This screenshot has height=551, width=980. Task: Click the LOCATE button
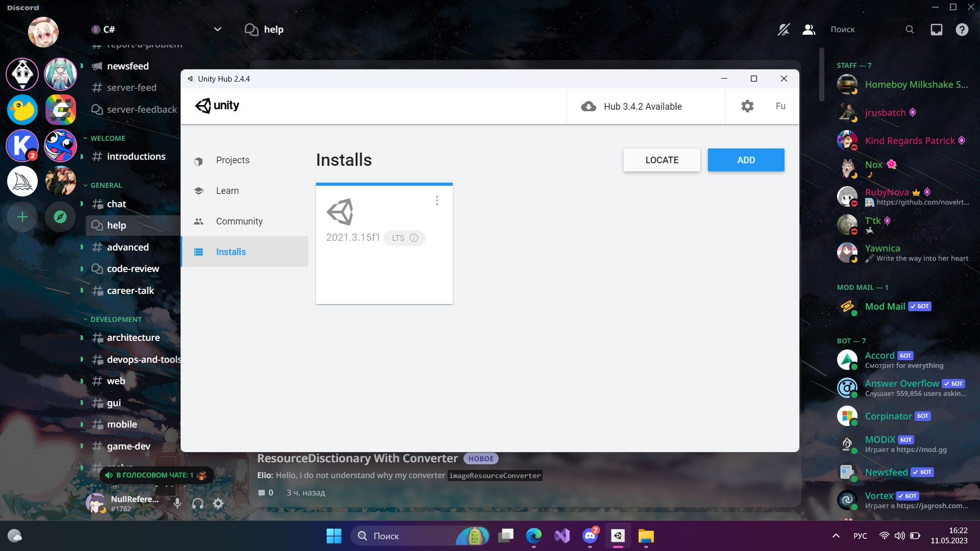click(x=661, y=160)
